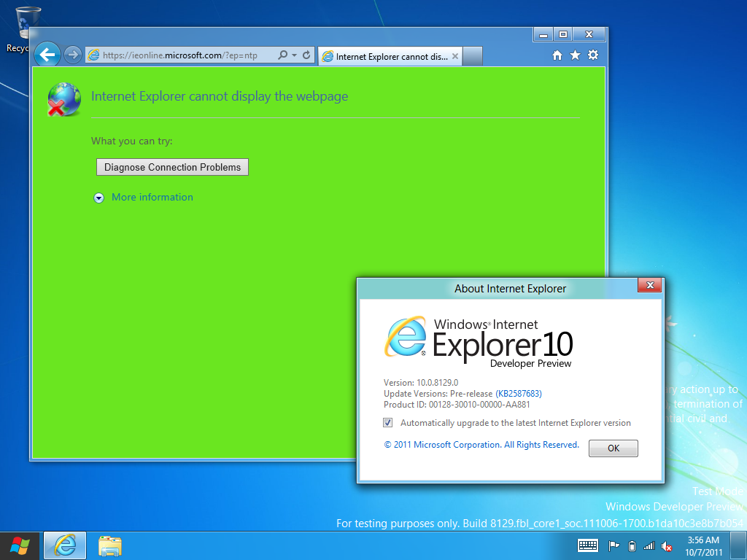Viewport: 747px width, 560px height.
Task: Click the Product ID text line
Action: point(457,405)
